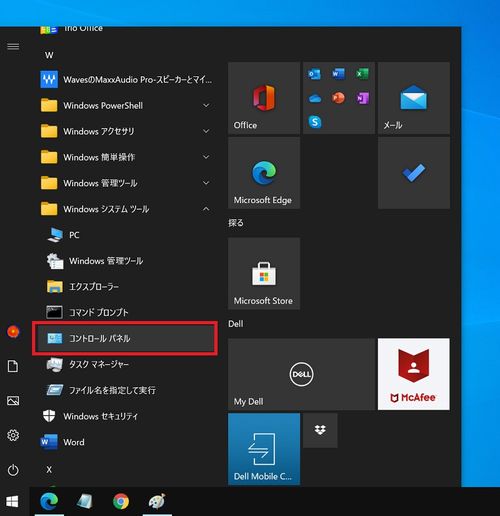
Task: Open Windows 管理ツール under system tools
Action: tap(126, 261)
